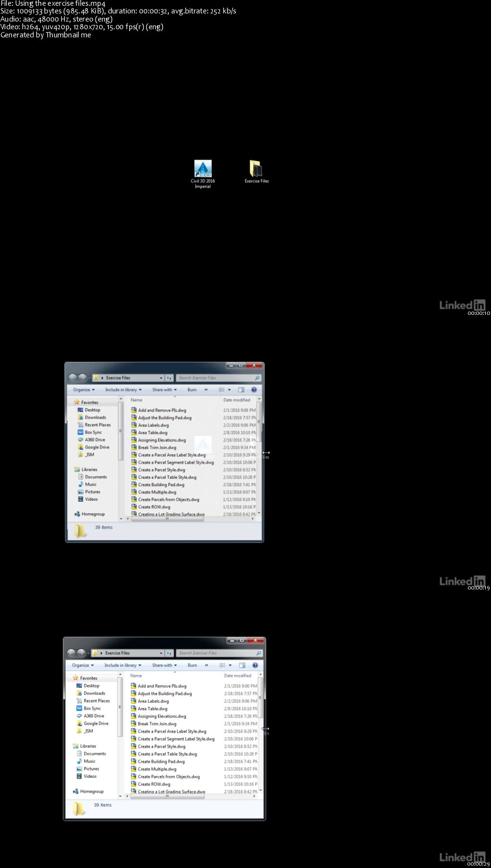491x868 pixels.
Task: Open Include in library dropdown in the 00:00:29 frame
Action: [x=123, y=665]
